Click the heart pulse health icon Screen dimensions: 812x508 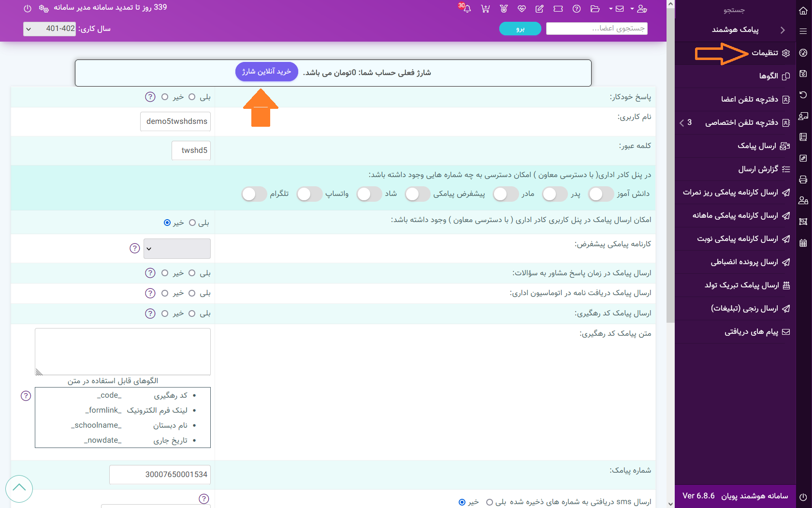(522, 9)
